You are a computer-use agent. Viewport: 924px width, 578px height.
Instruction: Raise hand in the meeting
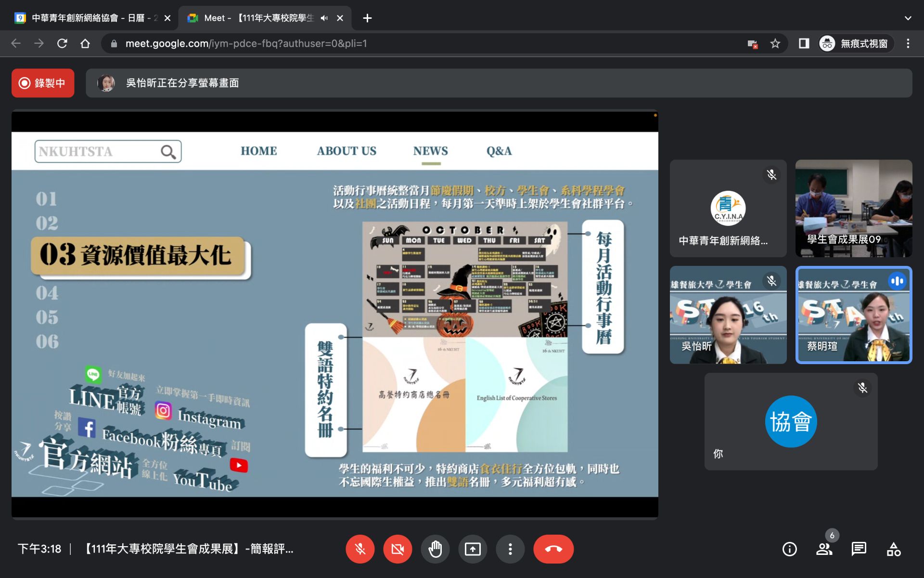[x=435, y=549]
